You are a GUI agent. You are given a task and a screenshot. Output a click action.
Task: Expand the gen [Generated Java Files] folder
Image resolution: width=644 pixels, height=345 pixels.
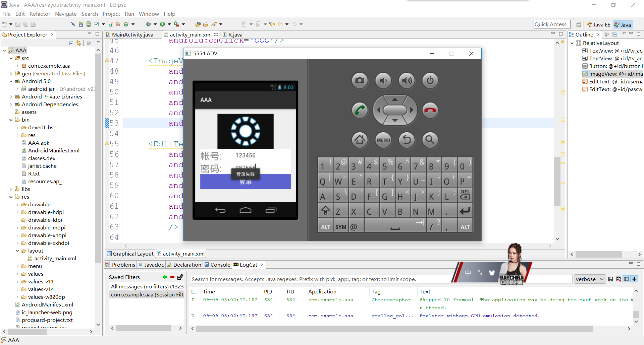click(11, 74)
